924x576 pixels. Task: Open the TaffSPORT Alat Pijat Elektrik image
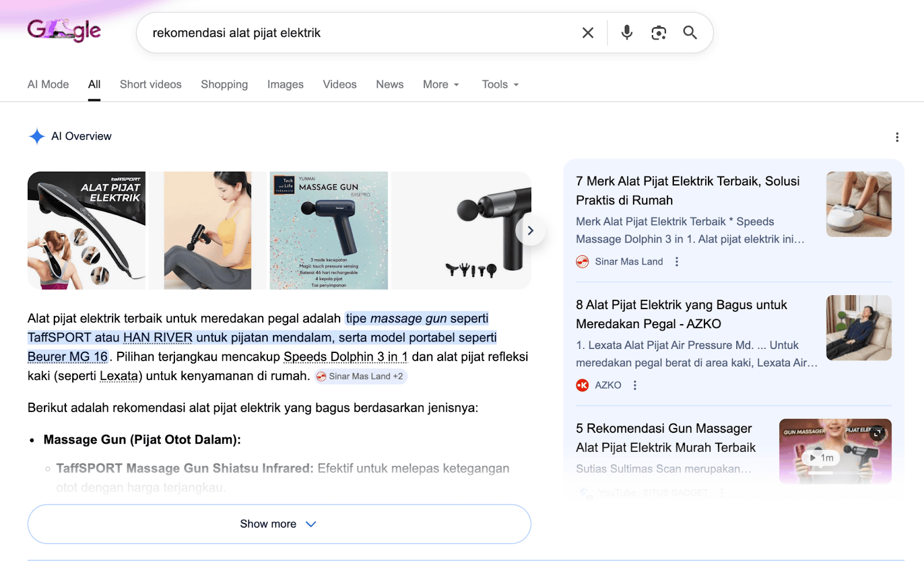87,231
